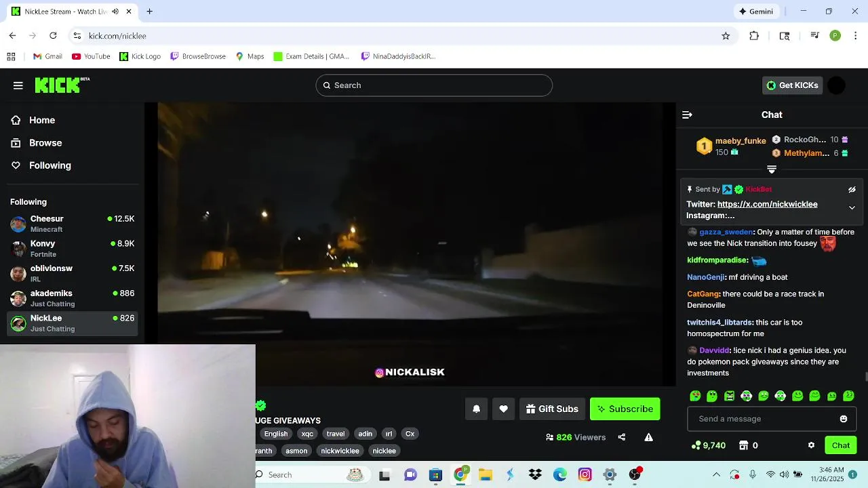The height and width of the screenshot is (488, 868).
Task: Click the Gemini button in the title bar
Action: click(x=755, y=12)
